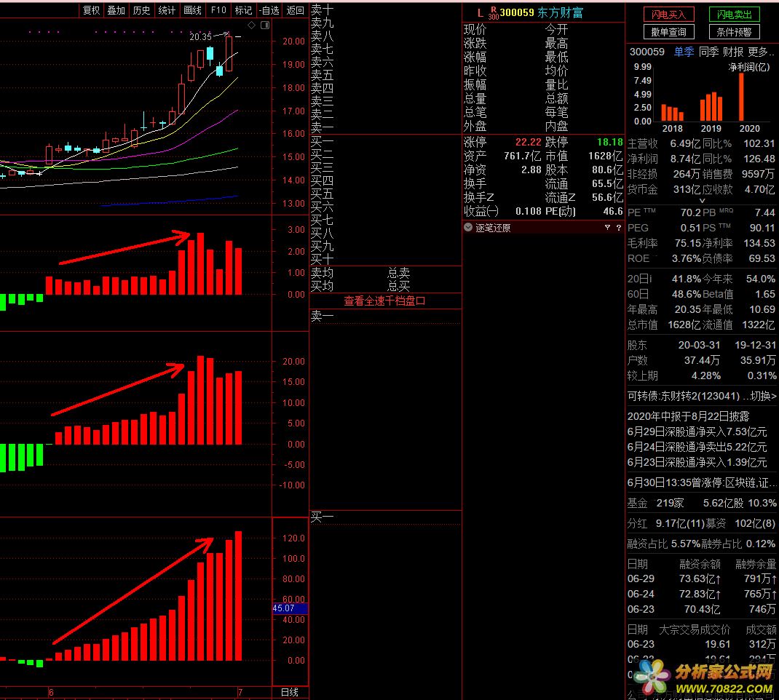The width and height of the screenshot is (779, 700).
Task: Click the 主营收 6.49亿 entry
Action: tap(664, 144)
